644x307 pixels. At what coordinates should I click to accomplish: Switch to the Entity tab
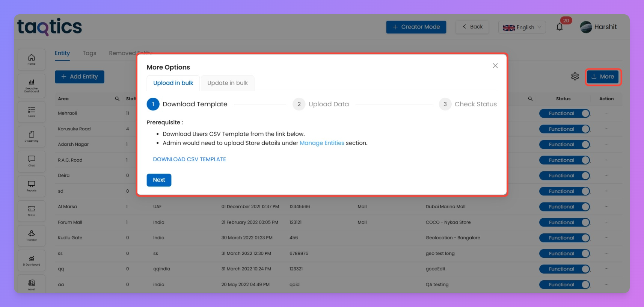coord(62,53)
